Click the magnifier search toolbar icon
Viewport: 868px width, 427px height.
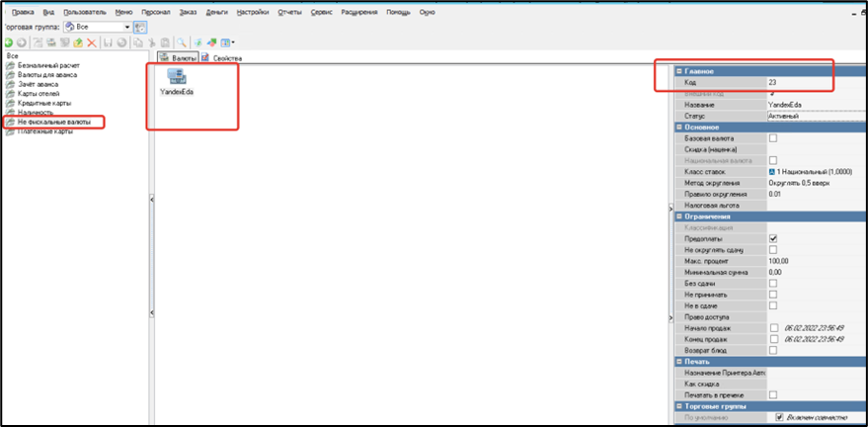click(x=183, y=43)
